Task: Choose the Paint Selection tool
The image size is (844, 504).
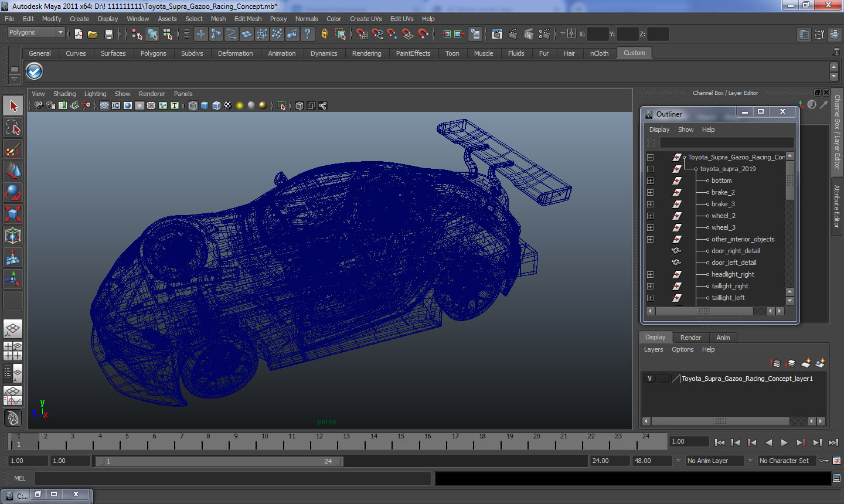Action: coord(13,149)
